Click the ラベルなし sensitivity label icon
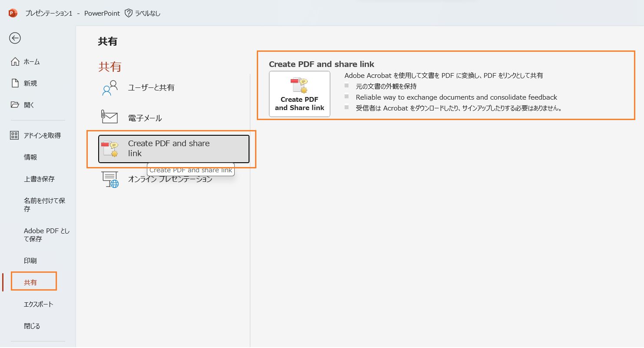644x348 pixels. point(128,13)
